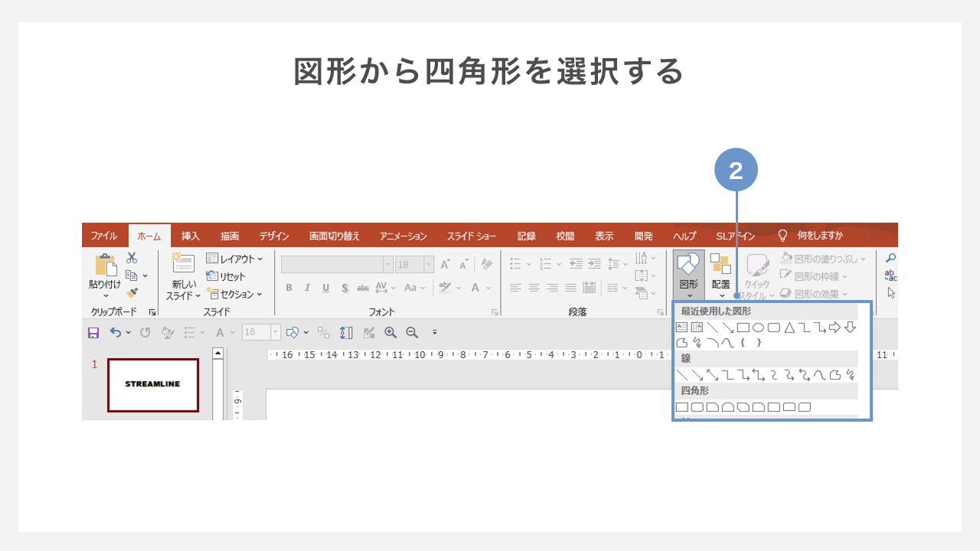Select the right brace shape
This screenshot has height=551, width=980.
tap(759, 342)
